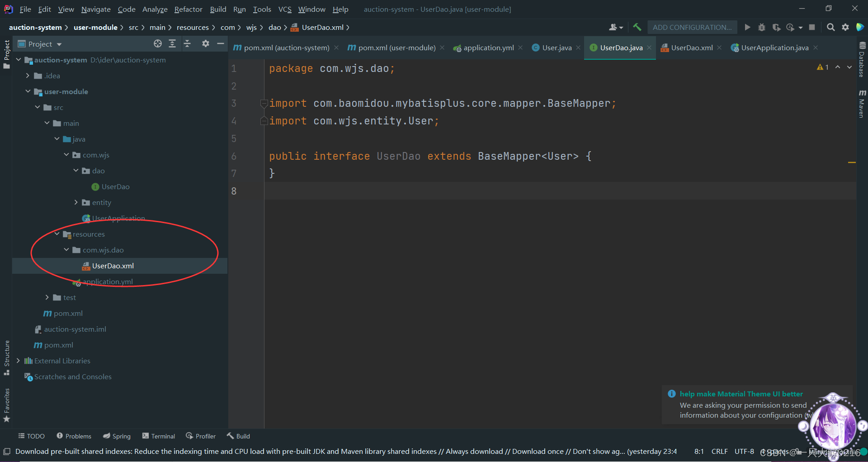The width and height of the screenshot is (868, 462).
Task: Open the Structure tool window
Action: click(7, 357)
